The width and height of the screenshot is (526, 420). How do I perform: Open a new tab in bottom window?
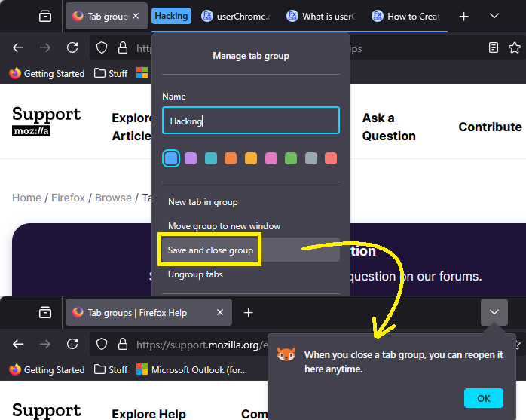click(248, 313)
